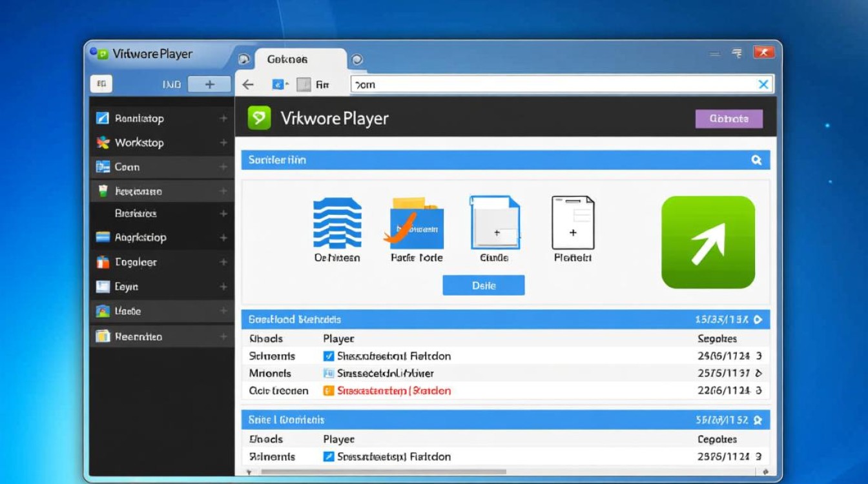
Task: Click the red warning toggle on the red-text row
Action: (x=328, y=390)
